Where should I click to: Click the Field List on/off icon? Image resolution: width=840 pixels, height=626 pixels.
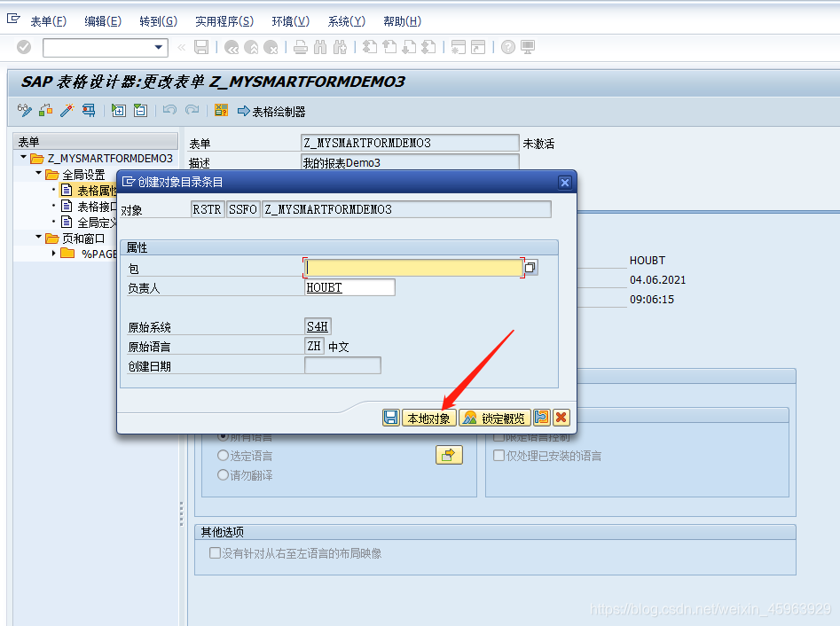pos(221,111)
